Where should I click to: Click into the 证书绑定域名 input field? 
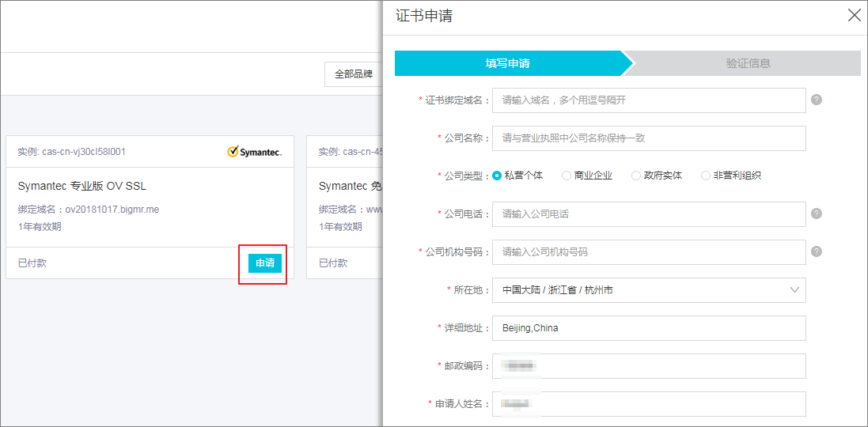(x=648, y=100)
